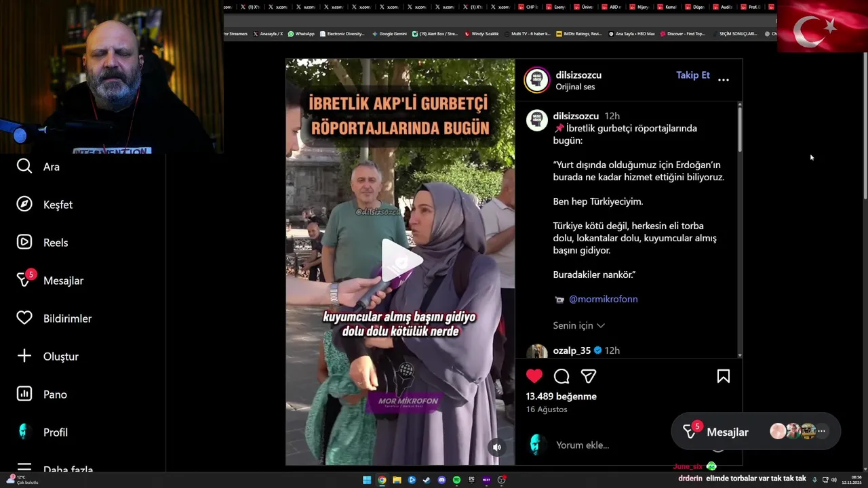Expand the Senin için dropdown
Screen dimensions: 868x488
point(578,325)
